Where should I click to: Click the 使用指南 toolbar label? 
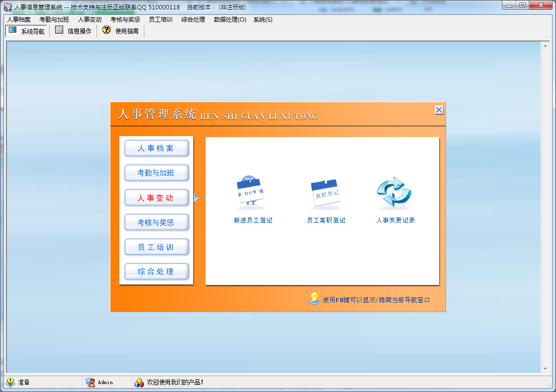point(127,31)
